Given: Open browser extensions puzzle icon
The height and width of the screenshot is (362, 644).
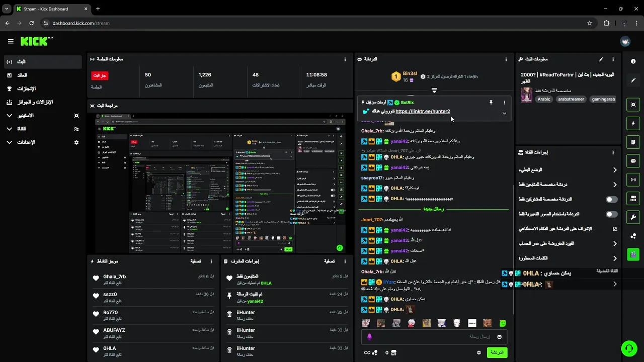Looking at the screenshot, I should click(606, 23).
